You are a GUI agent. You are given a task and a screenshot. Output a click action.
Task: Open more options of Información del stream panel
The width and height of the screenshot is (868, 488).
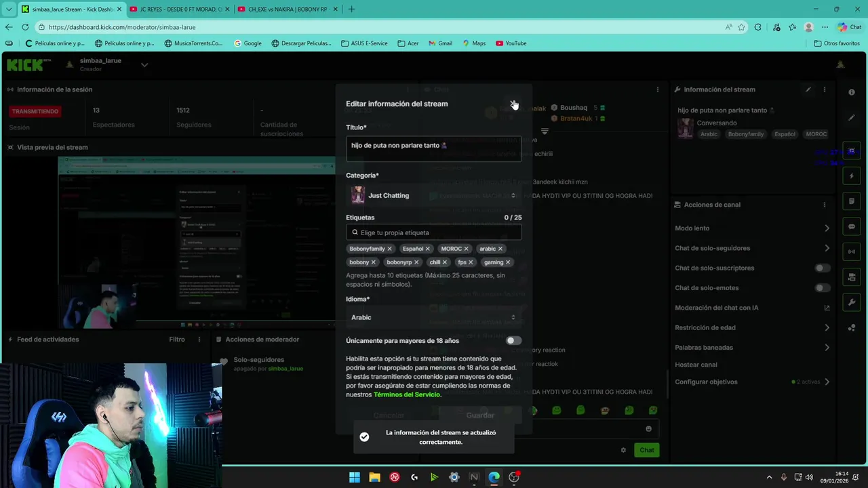tap(825, 89)
